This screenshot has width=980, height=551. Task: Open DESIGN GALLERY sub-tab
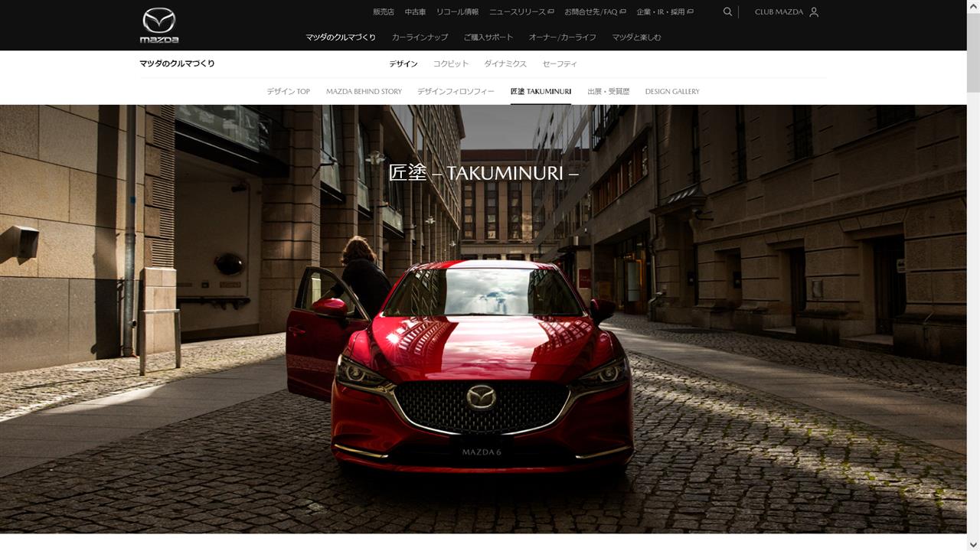672,91
